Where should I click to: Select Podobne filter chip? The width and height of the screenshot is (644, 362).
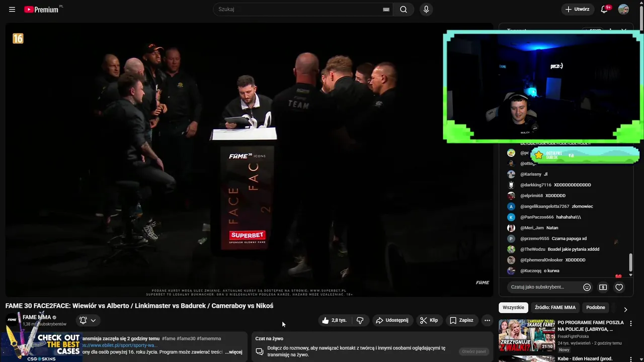(596, 308)
